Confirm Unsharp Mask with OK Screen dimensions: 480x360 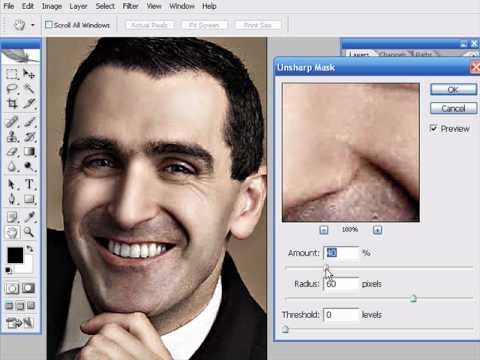(x=453, y=89)
